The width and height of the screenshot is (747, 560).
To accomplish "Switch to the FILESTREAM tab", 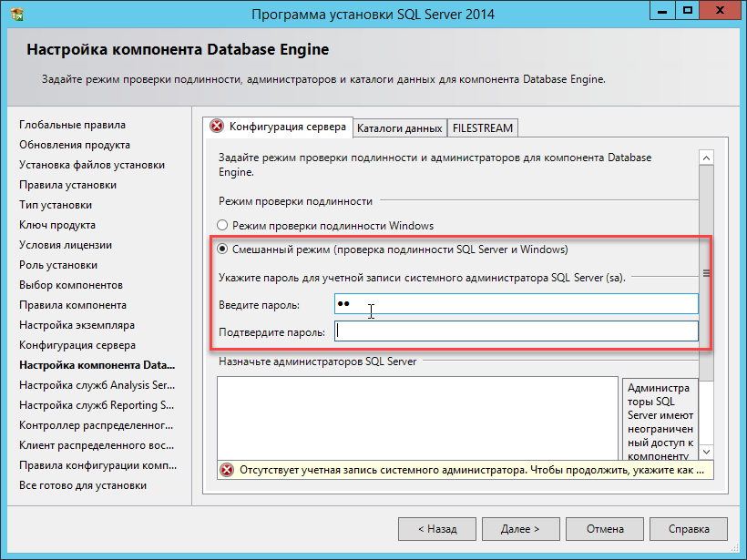I will (482, 127).
